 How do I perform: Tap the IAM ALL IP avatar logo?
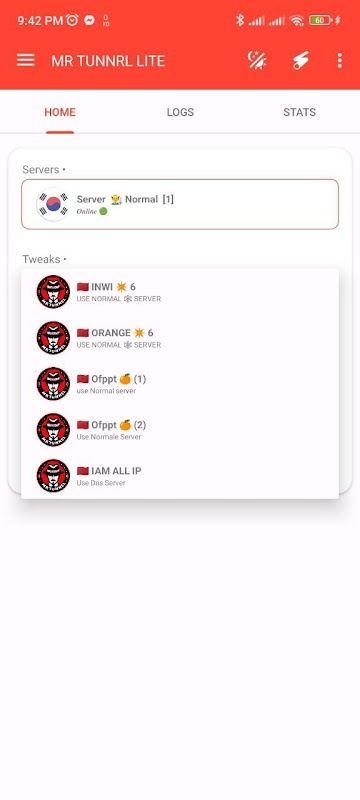tap(53, 476)
